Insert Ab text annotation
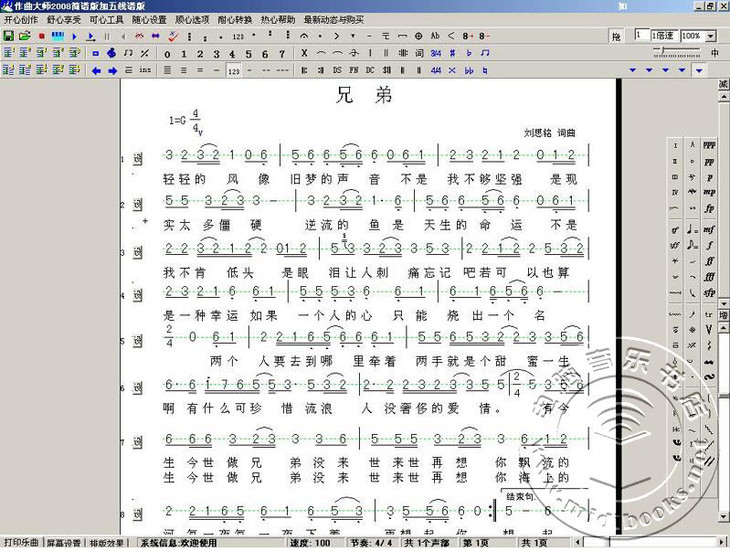 point(435,36)
